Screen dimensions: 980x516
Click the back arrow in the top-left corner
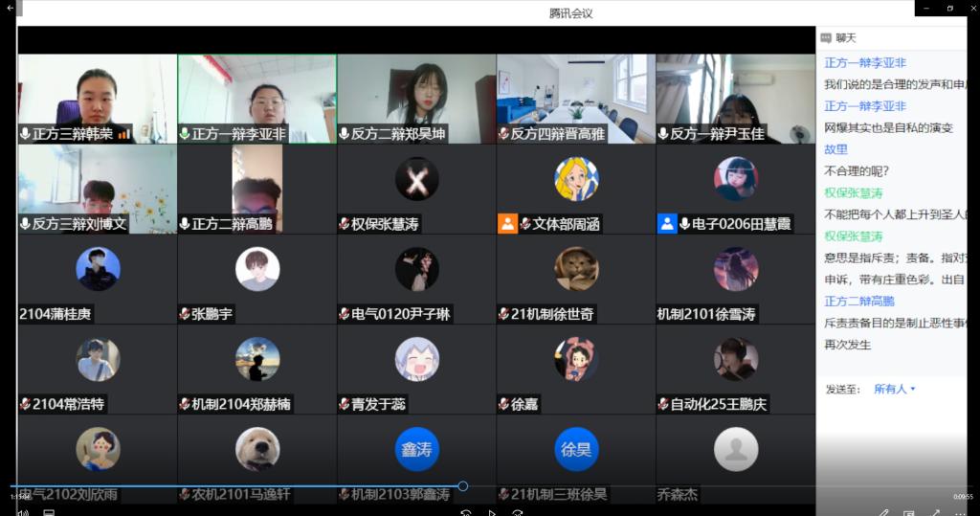[x=8, y=9]
